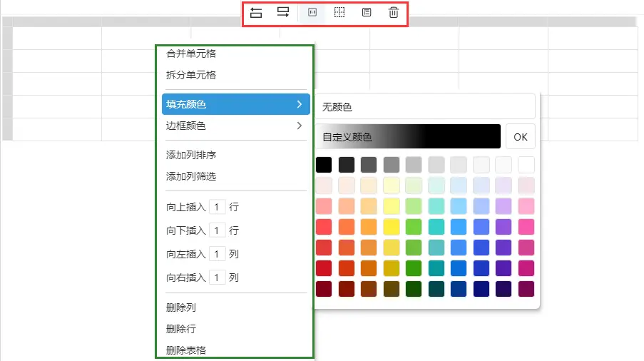Click 添加列排序 menu entry

coord(191,155)
